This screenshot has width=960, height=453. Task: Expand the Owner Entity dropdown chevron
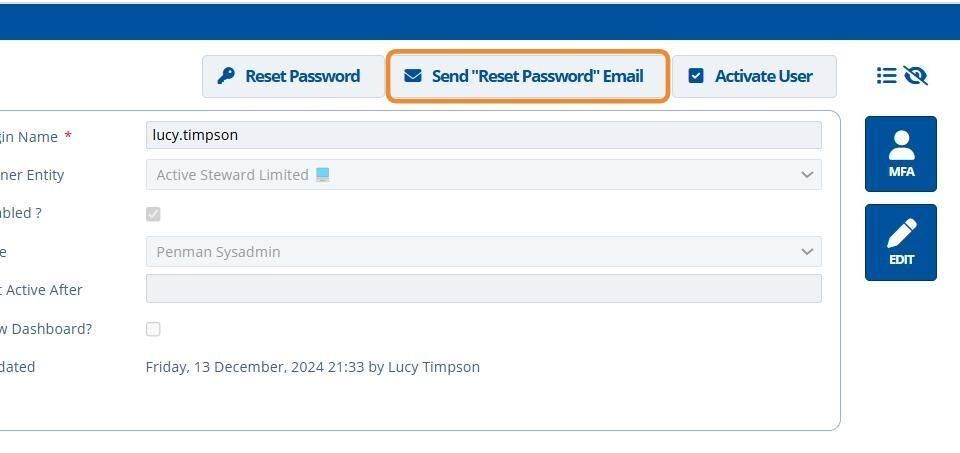point(807,175)
